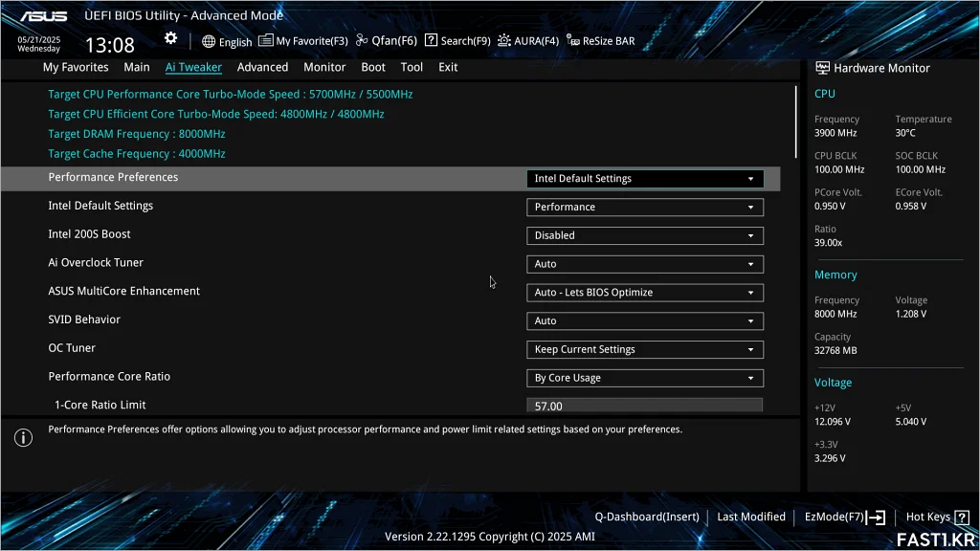Click Voltage heading in Hardware Monitor
The width and height of the screenshot is (980, 551).
coord(833,383)
